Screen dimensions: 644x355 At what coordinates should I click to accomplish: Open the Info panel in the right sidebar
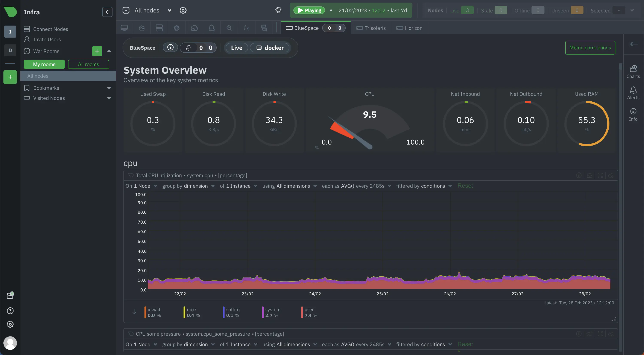633,114
